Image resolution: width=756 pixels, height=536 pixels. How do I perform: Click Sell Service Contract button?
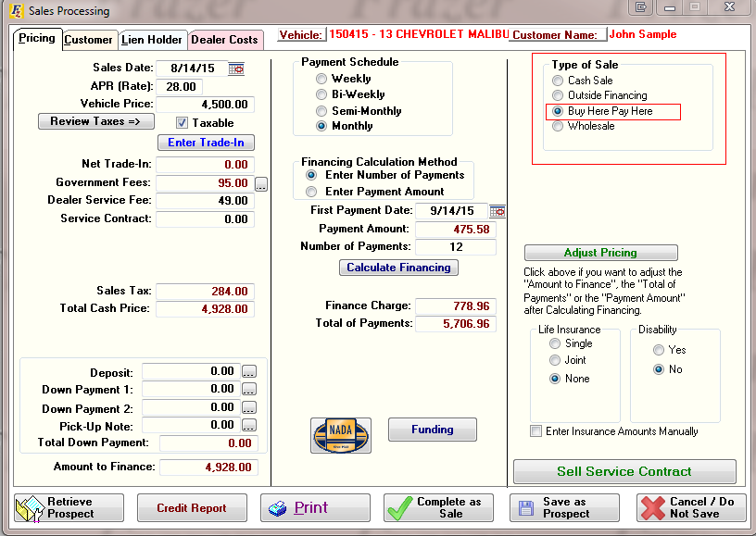[x=624, y=471]
